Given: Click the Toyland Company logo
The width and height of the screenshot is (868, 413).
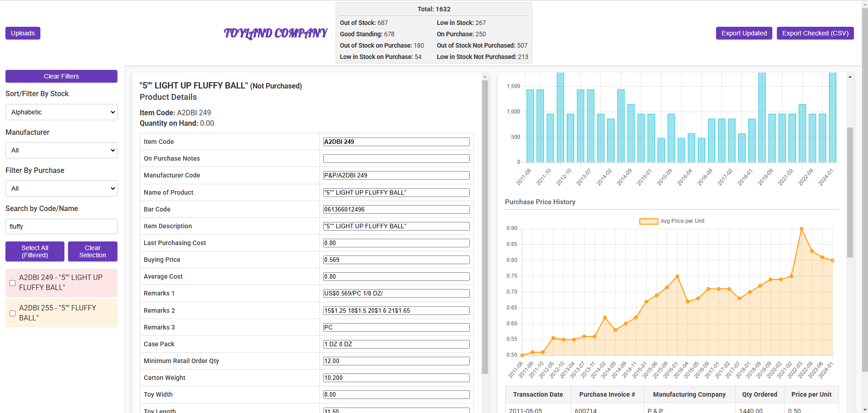Looking at the screenshot, I should [275, 33].
